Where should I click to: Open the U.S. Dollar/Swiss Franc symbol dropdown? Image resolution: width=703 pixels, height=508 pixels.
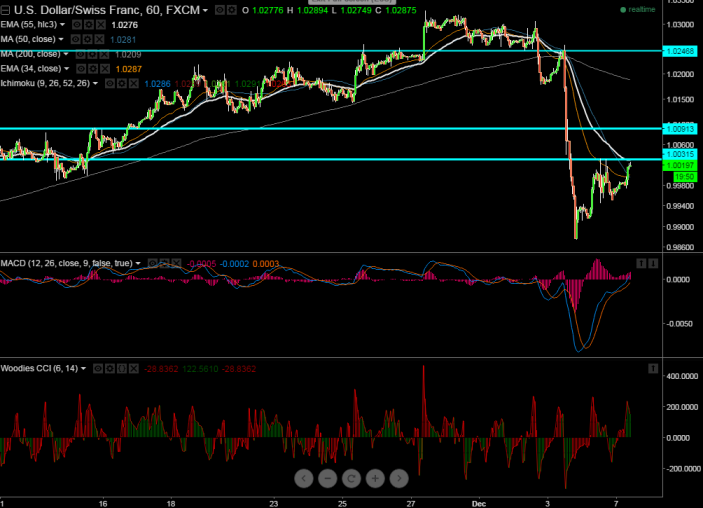tap(205, 10)
